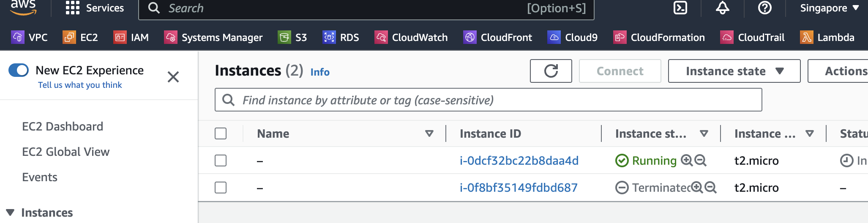Click Instance ID column header
Image resolution: width=868 pixels, height=223 pixels.
[x=490, y=133]
